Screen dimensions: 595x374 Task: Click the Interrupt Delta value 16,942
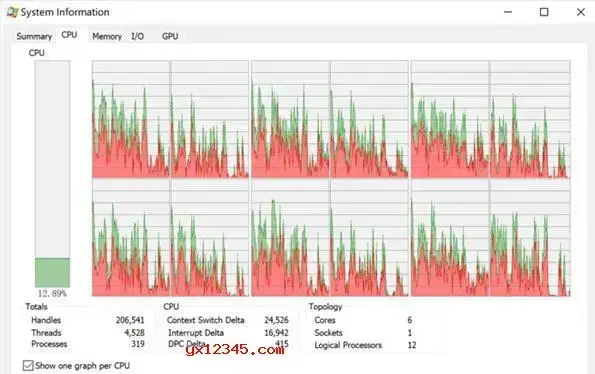tap(276, 333)
